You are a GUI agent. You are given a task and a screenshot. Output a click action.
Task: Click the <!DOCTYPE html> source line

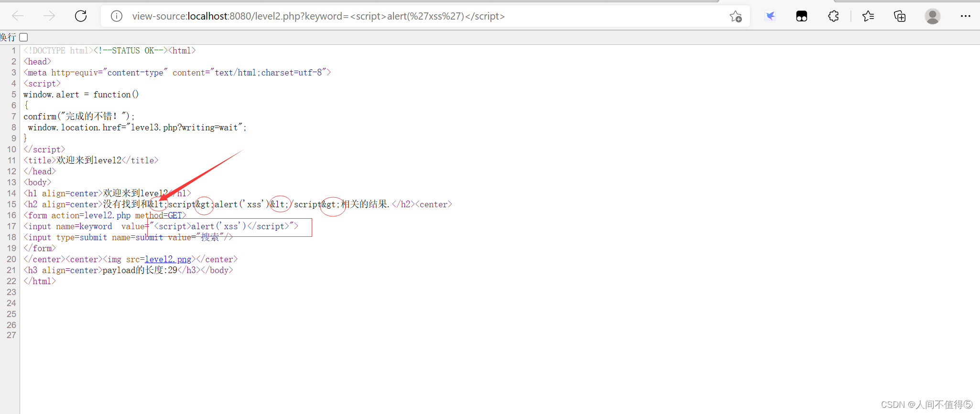tap(109, 51)
